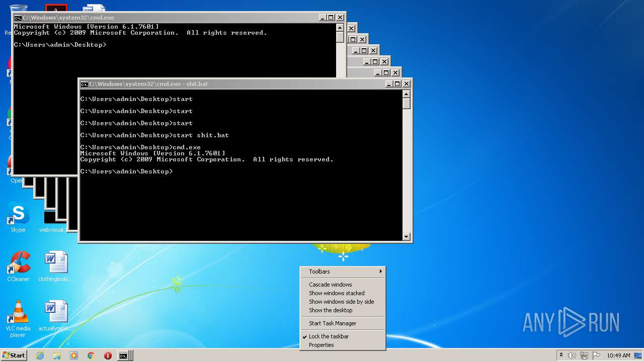Click scroll-up arrow in rear cmd.exe window
This screenshot has height=362, width=644.
[340, 28]
